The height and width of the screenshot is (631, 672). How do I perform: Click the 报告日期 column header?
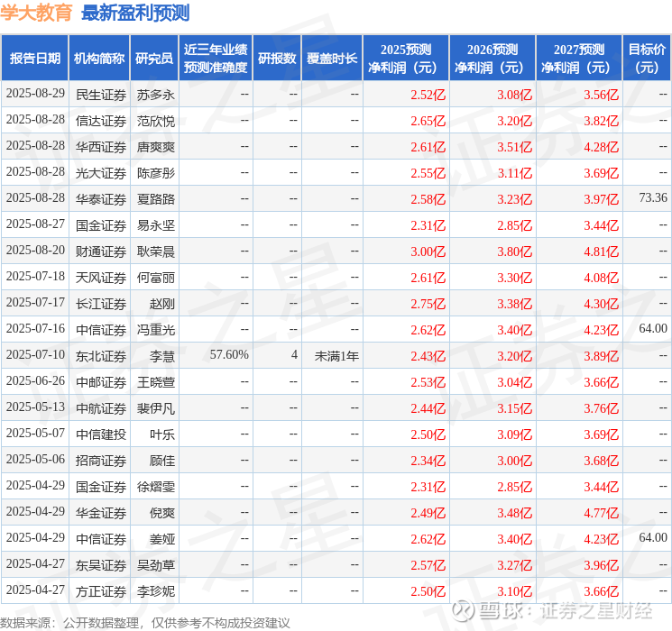tap(34, 59)
